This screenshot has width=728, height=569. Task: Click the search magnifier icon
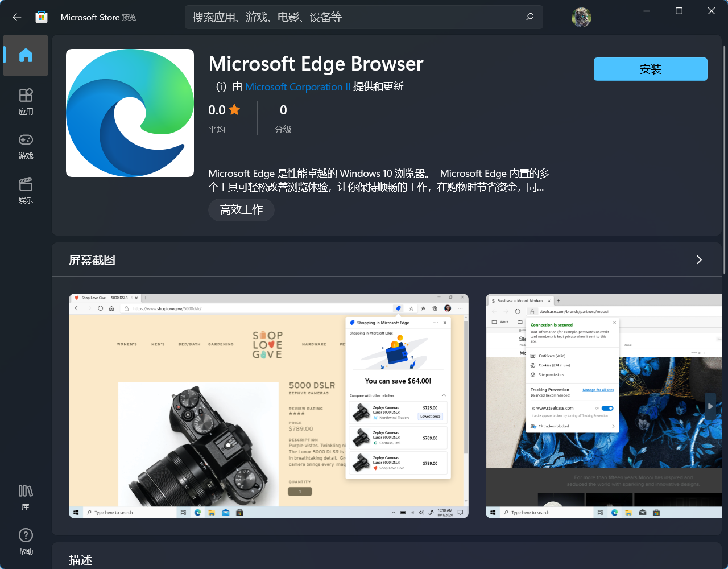click(x=530, y=17)
